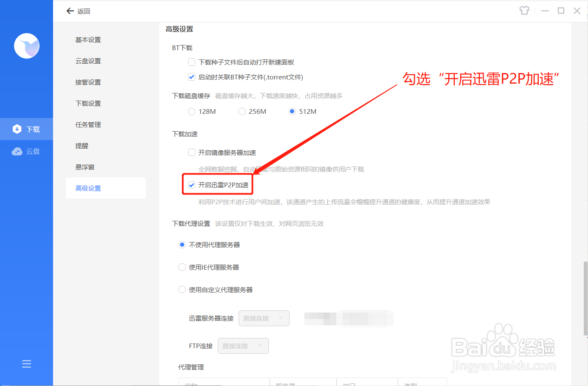Open the hamburger menu at sidebar bottom
Viewport: 588px width, 386px height.
point(26,364)
